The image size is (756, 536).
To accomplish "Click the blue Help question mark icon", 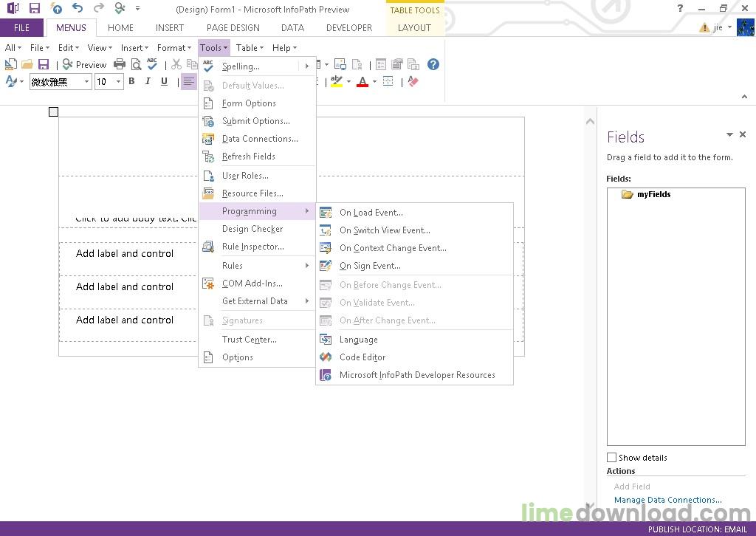I will click(x=433, y=64).
